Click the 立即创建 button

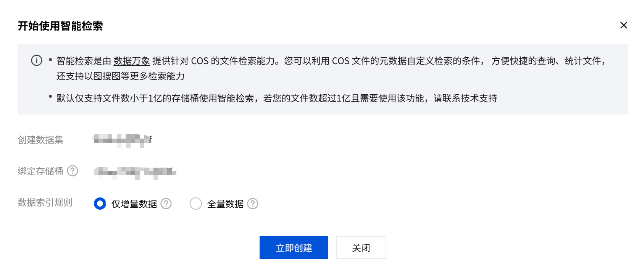294,247
